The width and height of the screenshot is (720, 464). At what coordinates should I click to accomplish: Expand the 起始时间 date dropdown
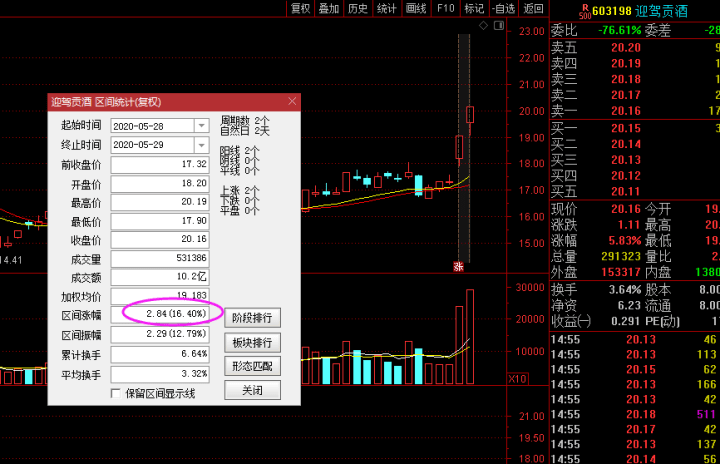pyautogui.click(x=202, y=125)
